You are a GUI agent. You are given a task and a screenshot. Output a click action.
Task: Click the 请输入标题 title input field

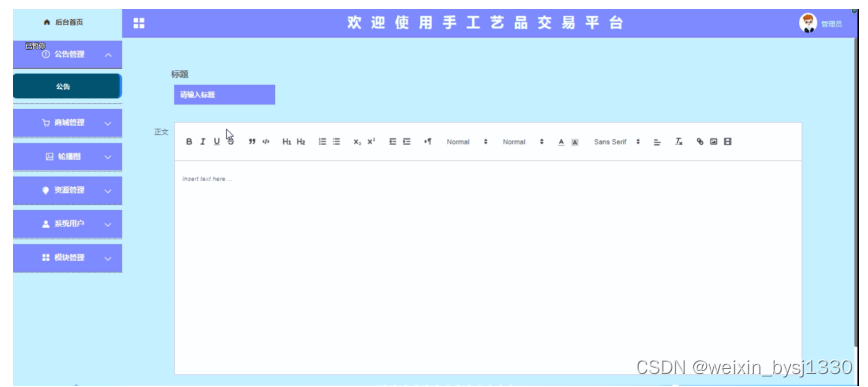(x=224, y=95)
